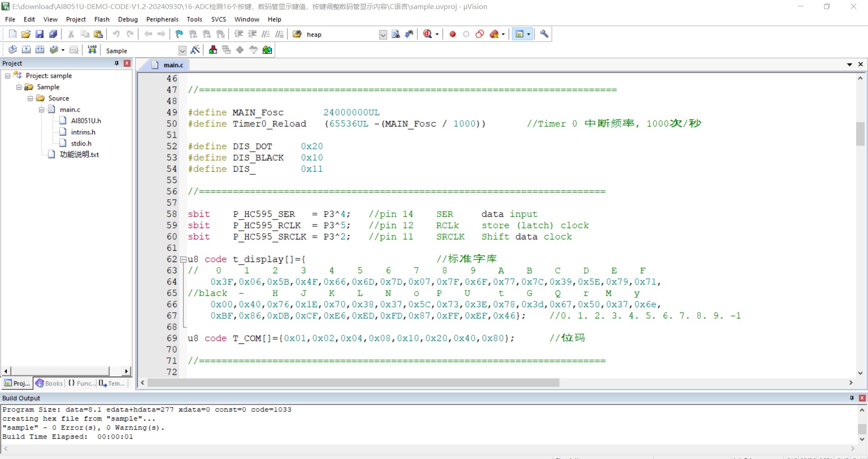Collapse the t_display array code fold
The width and height of the screenshot is (868, 459).
click(184, 259)
